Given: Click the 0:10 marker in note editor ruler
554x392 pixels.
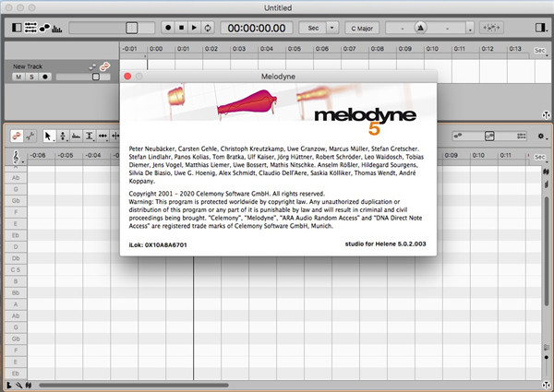Looking at the screenshot, I should tap(478, 155).
